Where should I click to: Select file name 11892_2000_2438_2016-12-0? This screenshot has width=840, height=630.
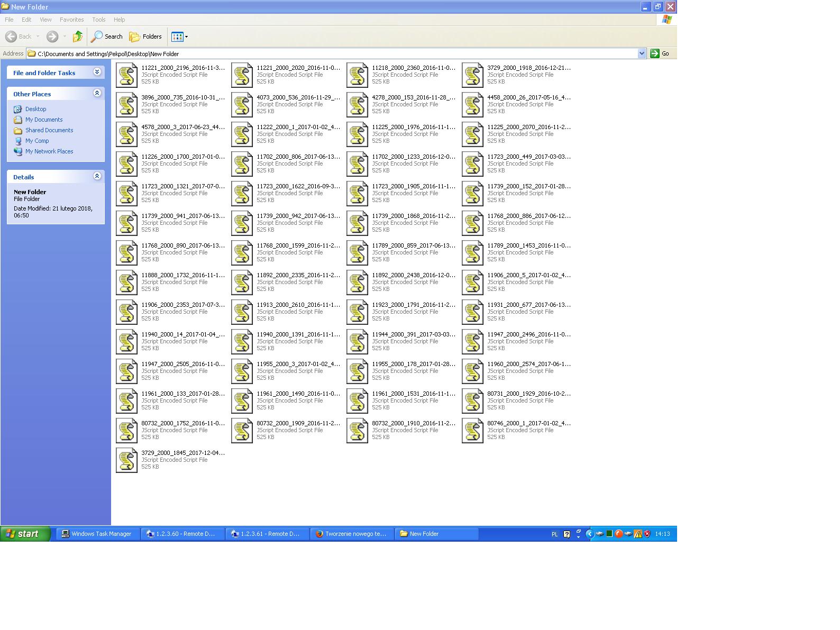pyautogui.click(x=414, y=275)
